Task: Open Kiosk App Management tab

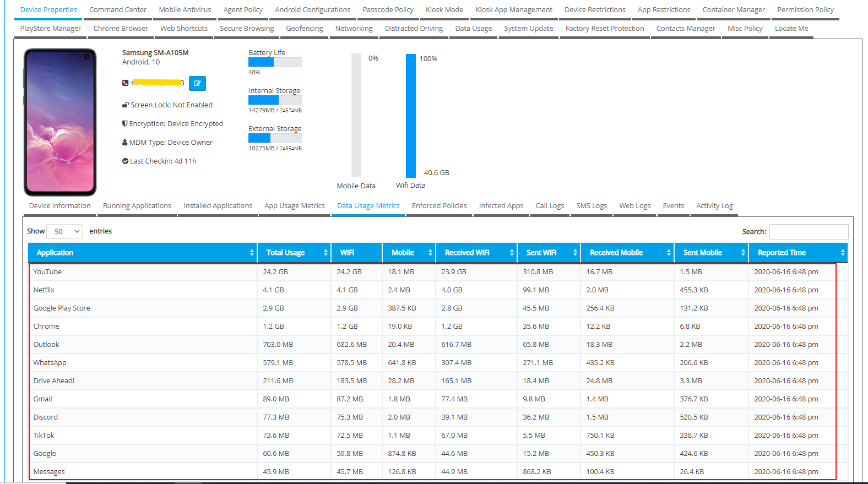Action: [514, 10]
